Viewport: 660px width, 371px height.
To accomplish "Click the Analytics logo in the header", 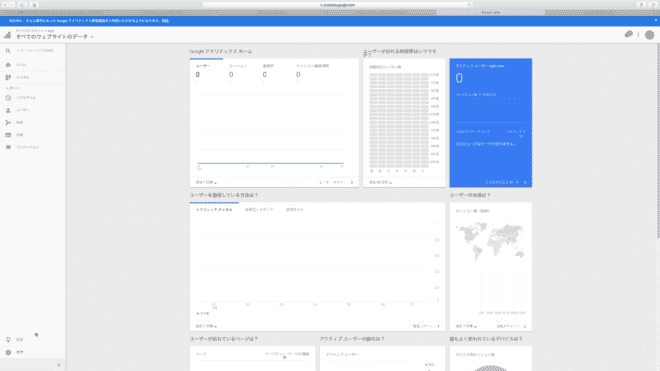I will (x=8, y=35).
